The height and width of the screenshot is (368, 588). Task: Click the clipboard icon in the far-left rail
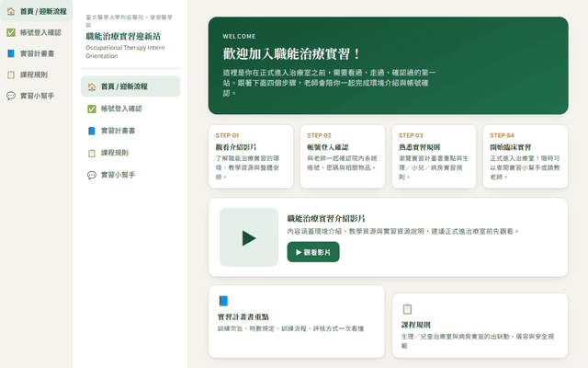pyautogui.click(x=11, y=75)
